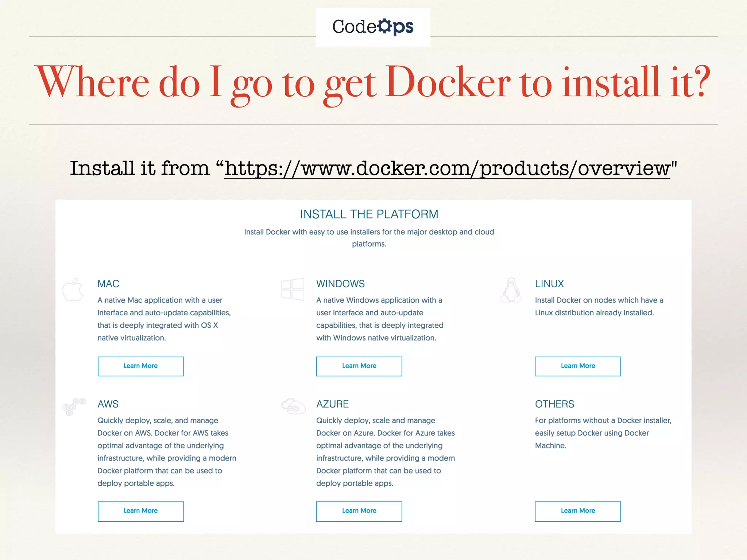The width and height of the screenshot is (747, 560).
Task: Click the LINUX heading
Action: 549,284
